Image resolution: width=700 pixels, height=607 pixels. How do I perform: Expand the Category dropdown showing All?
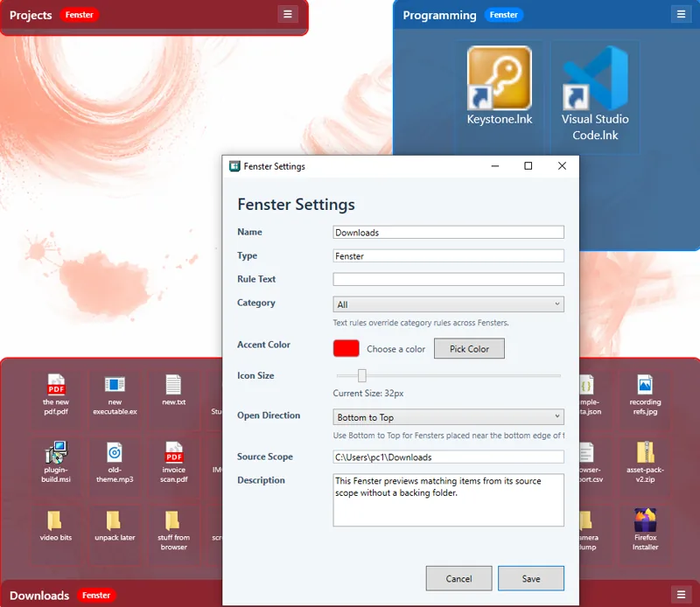tap(448, 304)
